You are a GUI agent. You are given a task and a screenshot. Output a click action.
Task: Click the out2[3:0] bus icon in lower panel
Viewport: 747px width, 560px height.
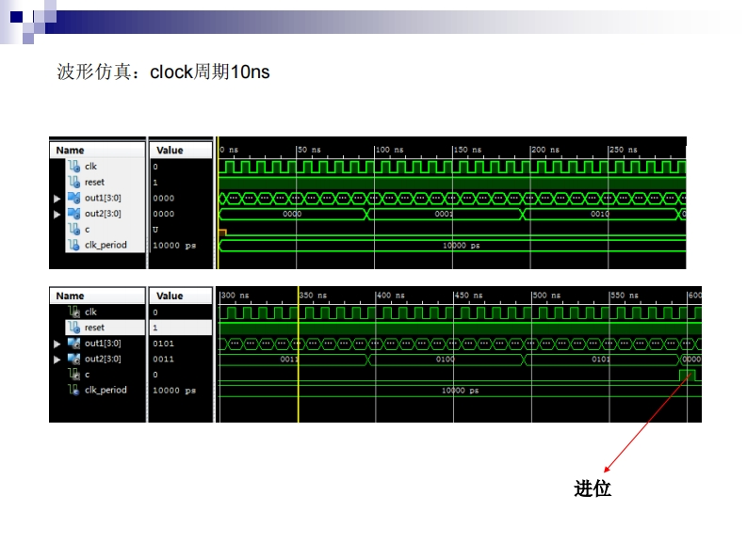click(73, 359)
